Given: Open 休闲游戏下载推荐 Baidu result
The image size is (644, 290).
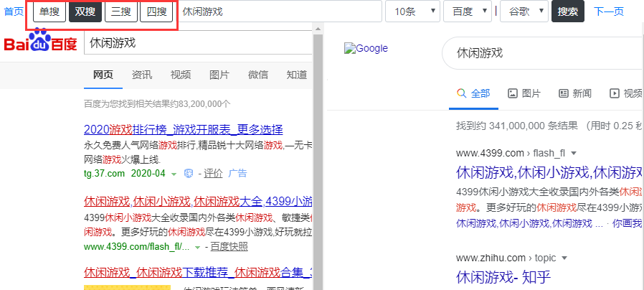Looking at the screenshot, I should (x=198, y=272).
